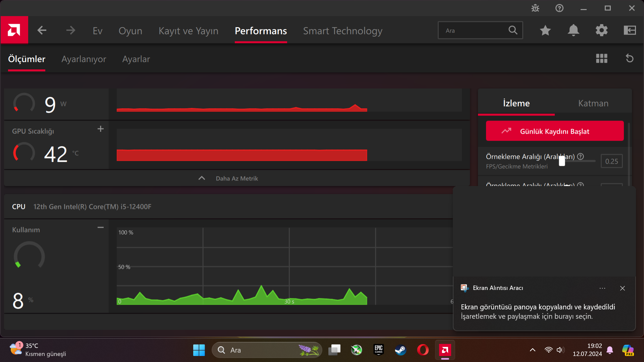Open the Smart Technology menu

point(342,31)
